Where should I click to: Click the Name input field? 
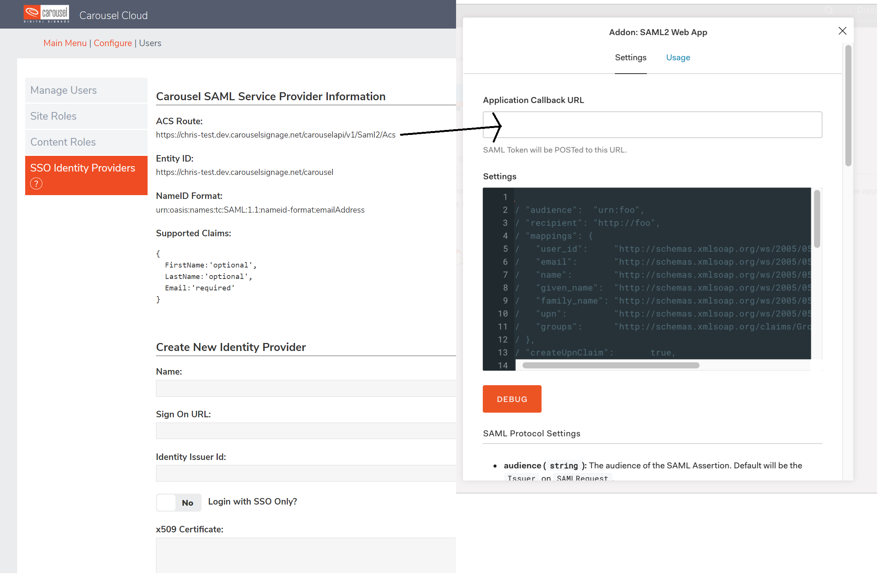coord(305,388)
